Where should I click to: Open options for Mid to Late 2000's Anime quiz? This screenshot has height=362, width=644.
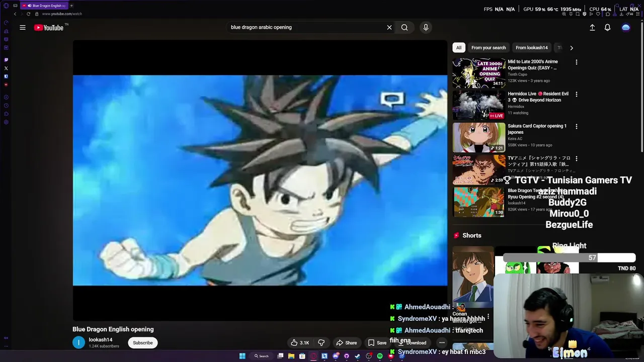[577, 62]
